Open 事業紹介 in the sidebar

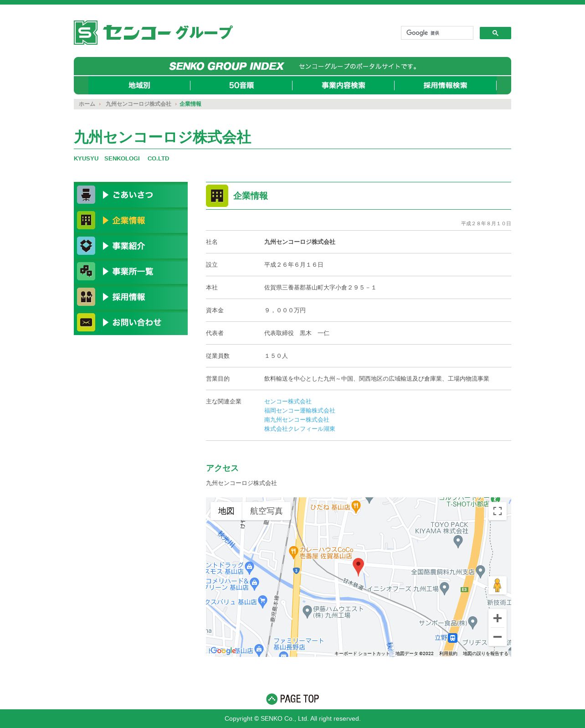tap(131, 246)
